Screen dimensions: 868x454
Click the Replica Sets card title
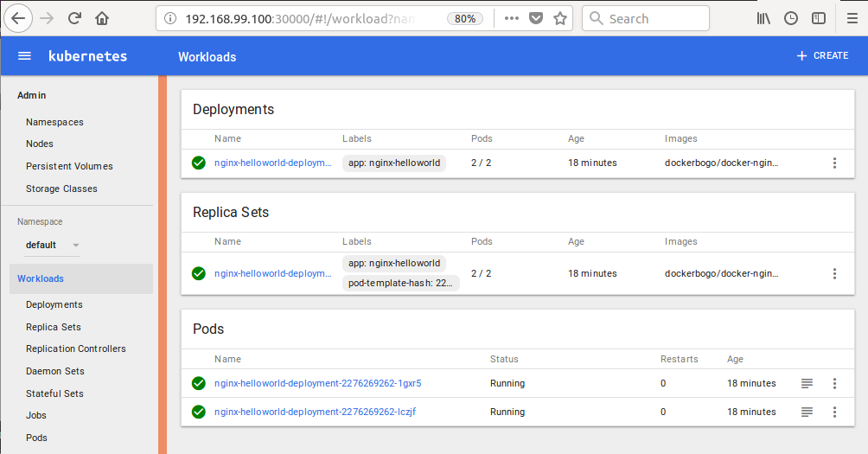coord(231,212)
